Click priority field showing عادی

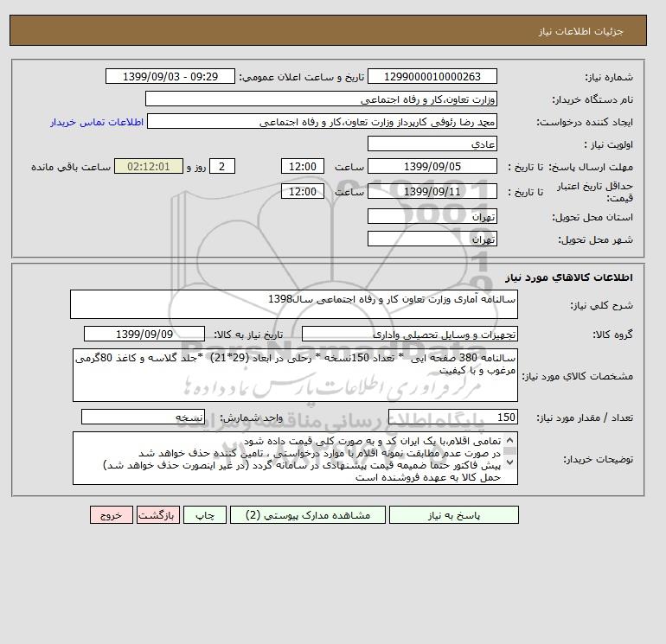[432, 143]
